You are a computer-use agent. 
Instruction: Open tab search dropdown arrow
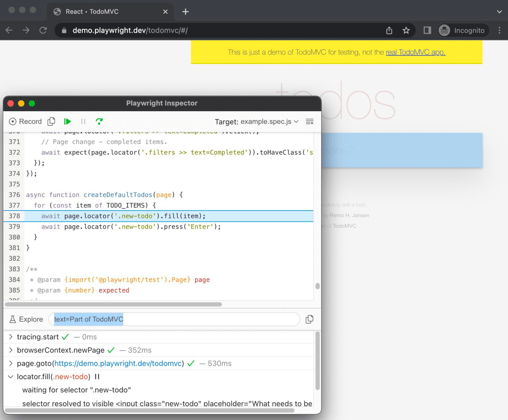coord(499,12)
